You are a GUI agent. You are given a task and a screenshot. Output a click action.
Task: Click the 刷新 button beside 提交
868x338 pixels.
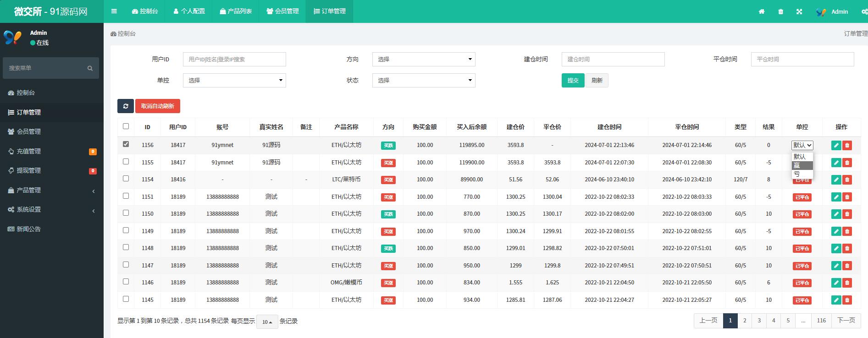point(597,80)
